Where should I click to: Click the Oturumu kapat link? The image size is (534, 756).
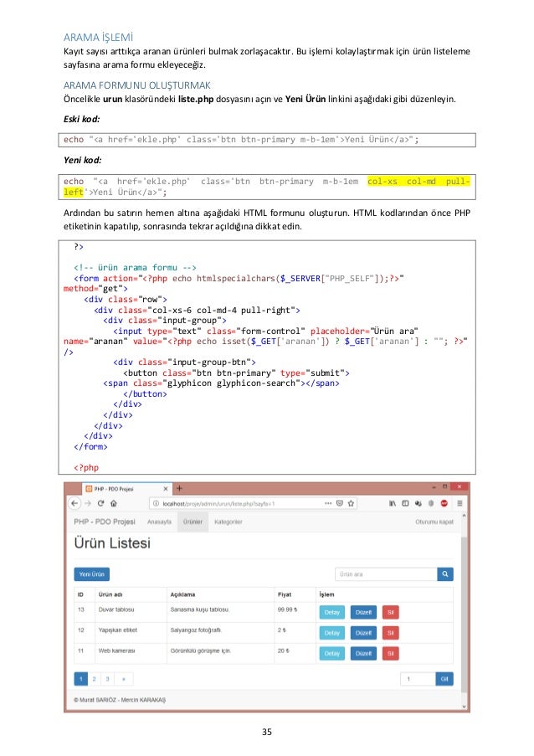(434, 522)
